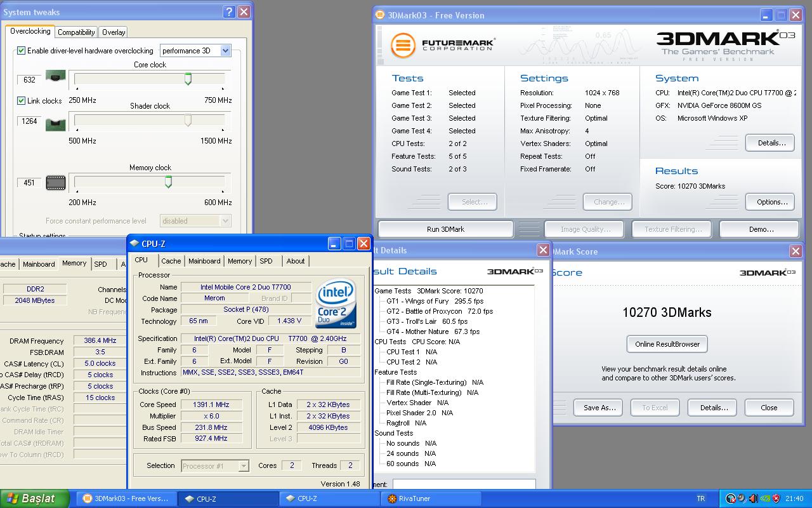Click the DRAM Frequency value 386.4 MHz
Screen dimensions: 812x508
pyautogui.click(x=100, y=341)
